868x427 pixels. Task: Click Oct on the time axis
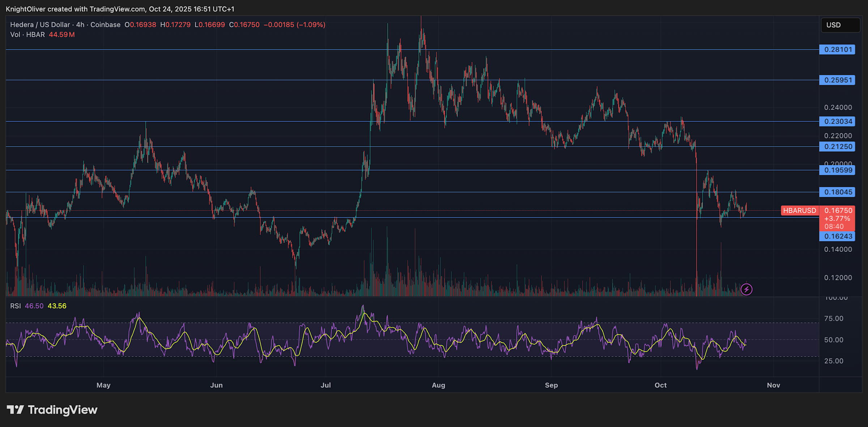(661, 385)
